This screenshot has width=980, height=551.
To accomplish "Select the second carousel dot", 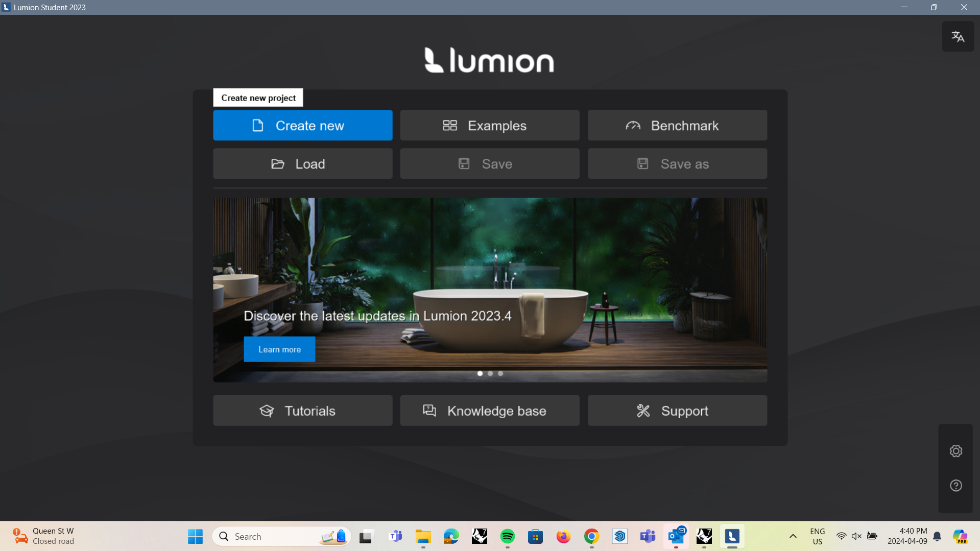I will [490, 373].
